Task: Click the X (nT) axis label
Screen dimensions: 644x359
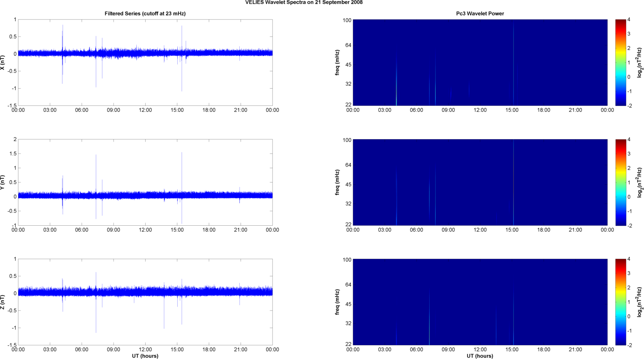Action: pos(3,62)
